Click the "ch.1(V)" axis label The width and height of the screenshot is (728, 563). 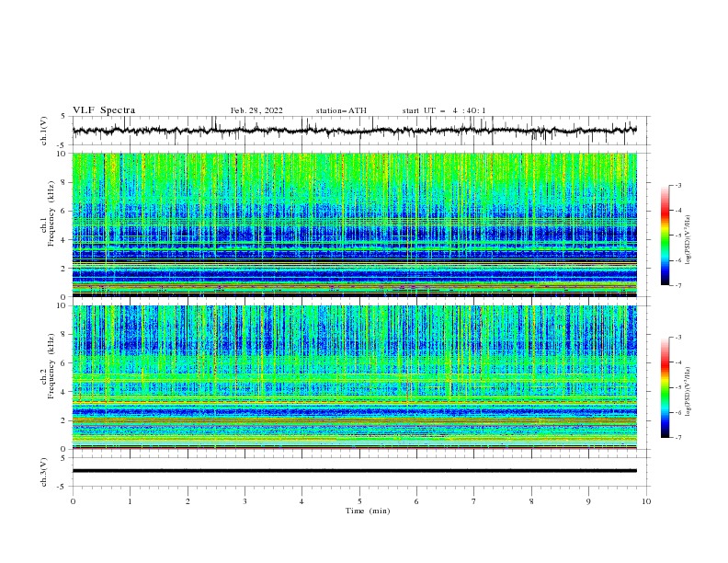44,131
